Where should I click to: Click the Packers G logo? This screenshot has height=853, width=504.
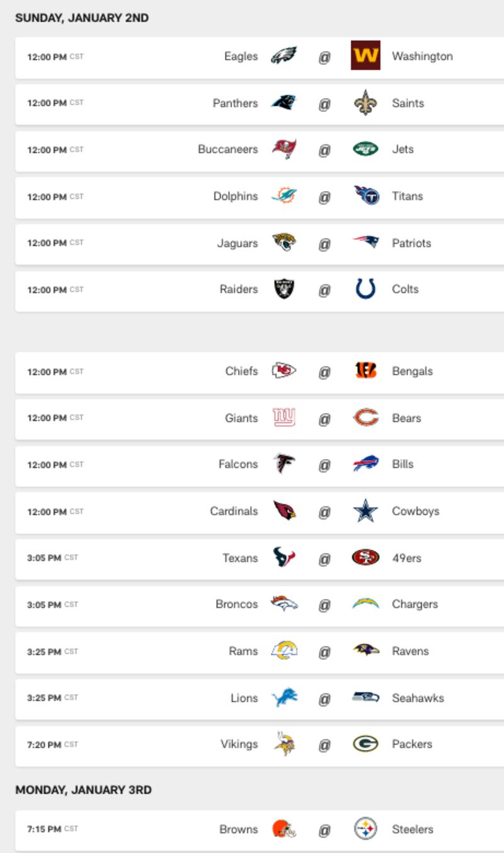tap(365, 744)
